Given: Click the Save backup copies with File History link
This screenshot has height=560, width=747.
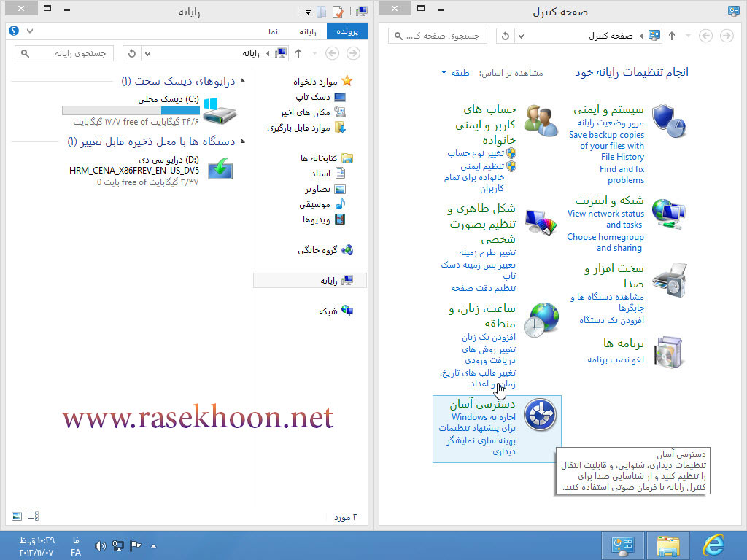Looking at the screenshot, I should 607,147.
